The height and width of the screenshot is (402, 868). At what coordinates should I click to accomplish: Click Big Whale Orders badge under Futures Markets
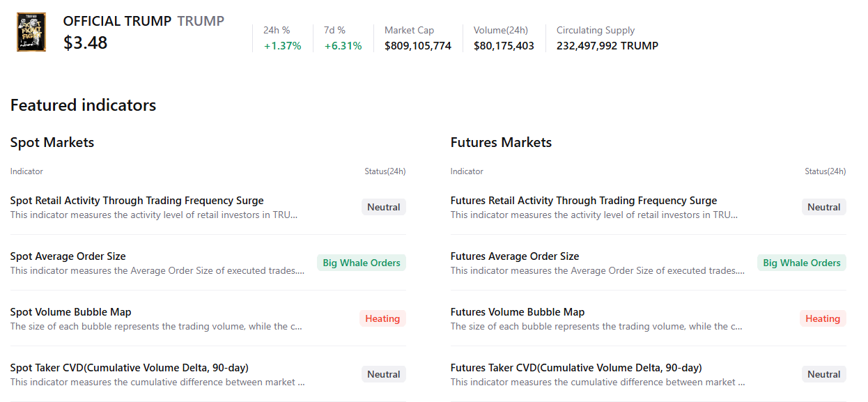pyautogui.click(x=801, y=263)
